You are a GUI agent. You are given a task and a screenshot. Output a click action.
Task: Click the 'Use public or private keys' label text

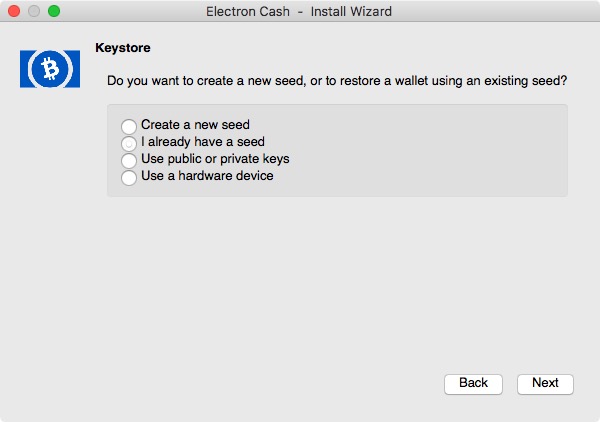(x=214, y=159)
